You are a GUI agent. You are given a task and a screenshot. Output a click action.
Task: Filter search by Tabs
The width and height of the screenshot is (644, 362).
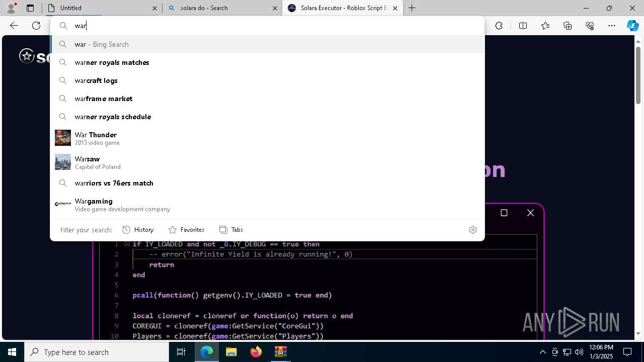point(231,230)
